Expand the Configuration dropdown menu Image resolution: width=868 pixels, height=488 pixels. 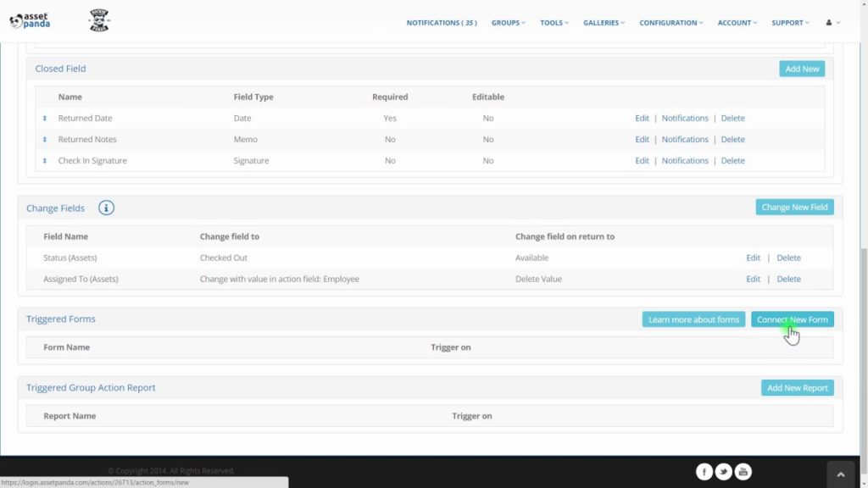coord(671,23)
